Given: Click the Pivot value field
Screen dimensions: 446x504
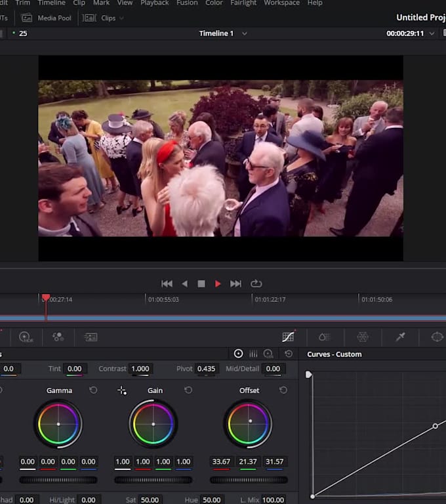Looking at the screenshot, I should coord(206,369).
